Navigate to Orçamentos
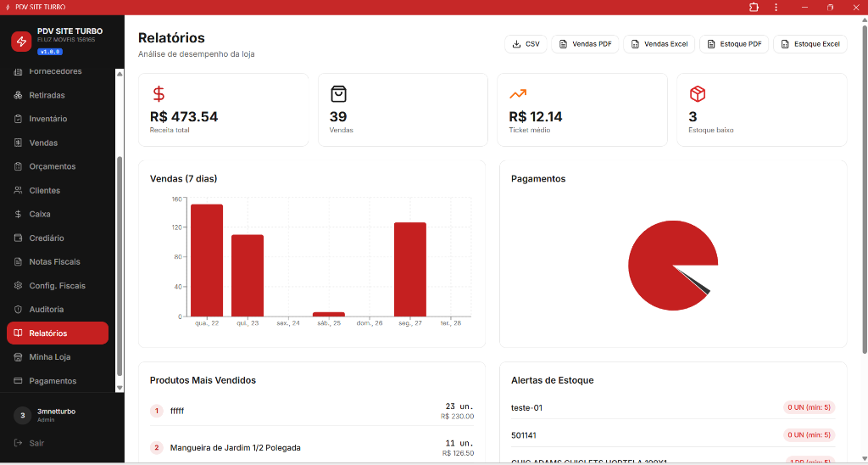 pos(58,167)
